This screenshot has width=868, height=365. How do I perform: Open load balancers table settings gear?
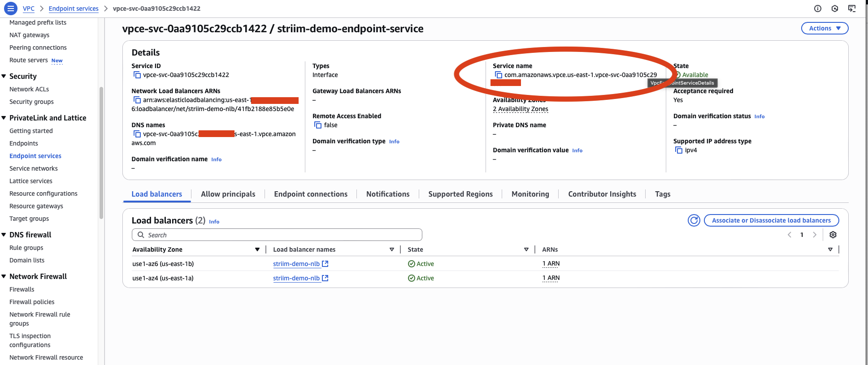pos(833,235)
